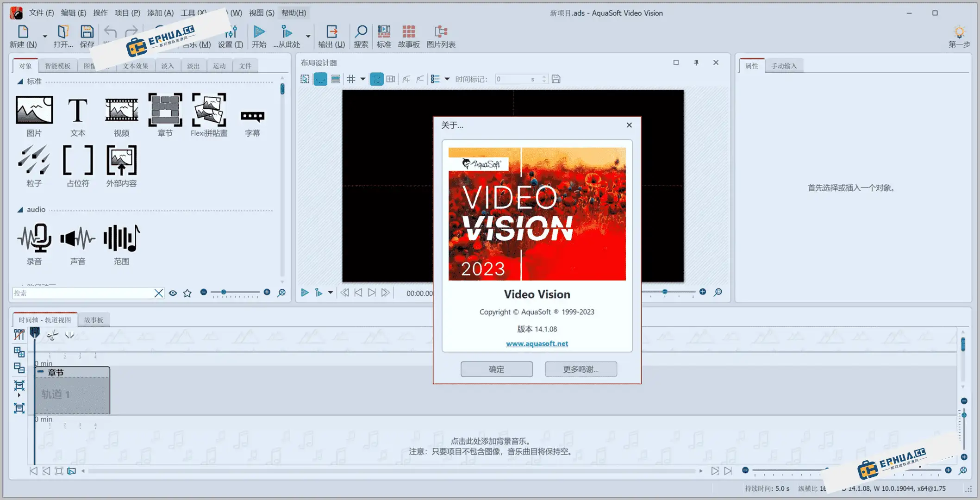
Task: Adjust the timeline horizontal zoom slider
Action: [x=847, y=470]
